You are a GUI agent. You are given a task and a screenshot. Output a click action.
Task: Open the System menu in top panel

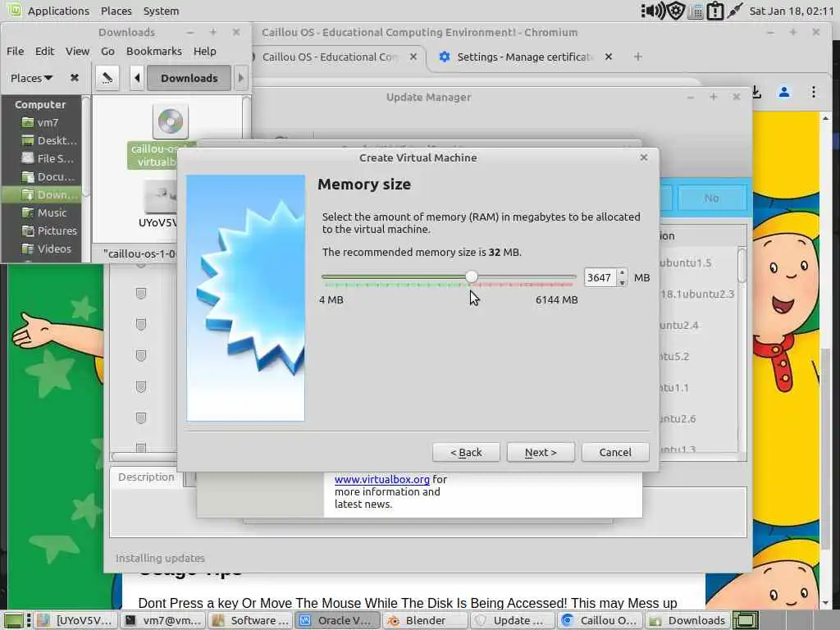tap(161, 11)
